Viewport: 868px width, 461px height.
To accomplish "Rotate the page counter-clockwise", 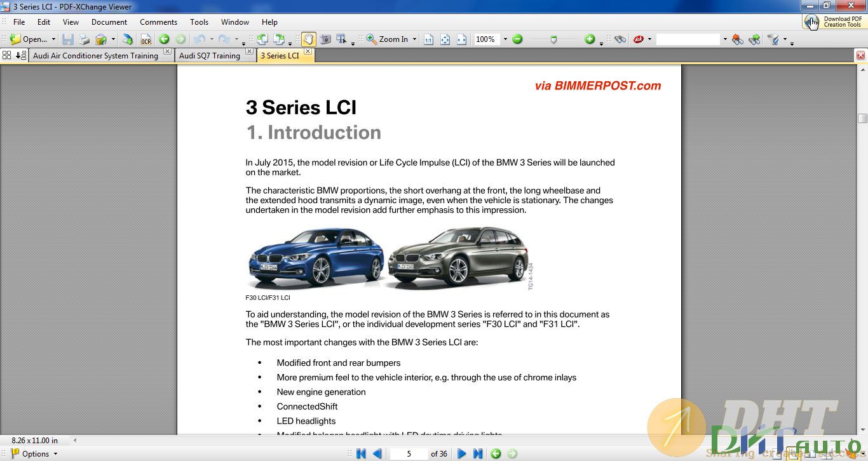I will click(x=262, y=39).
